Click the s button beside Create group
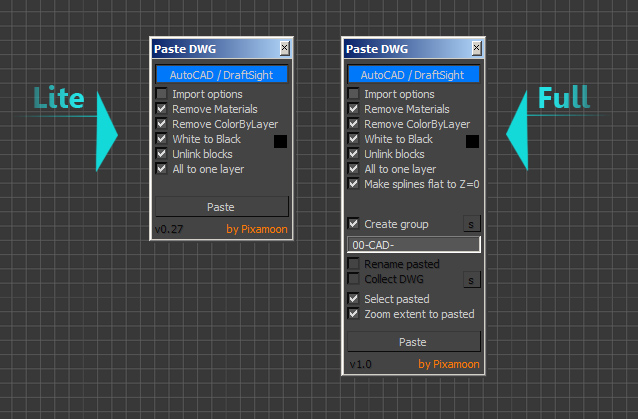The height and width of the screenshot is (419, 638). coord(472,224)
